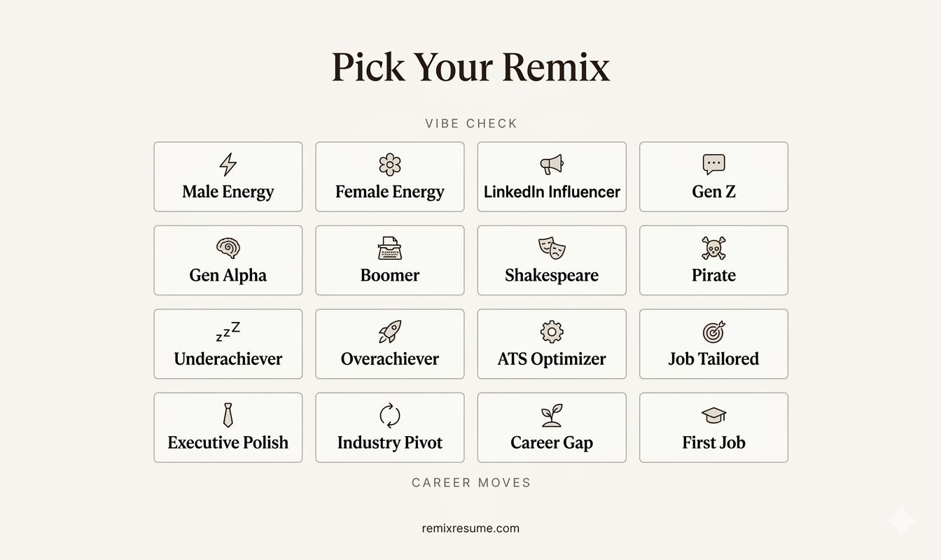Screen dimensions: 941x560
Task: Click the target icon on Job Tailored
Action: pyautogui.click(x=713, y=331)
